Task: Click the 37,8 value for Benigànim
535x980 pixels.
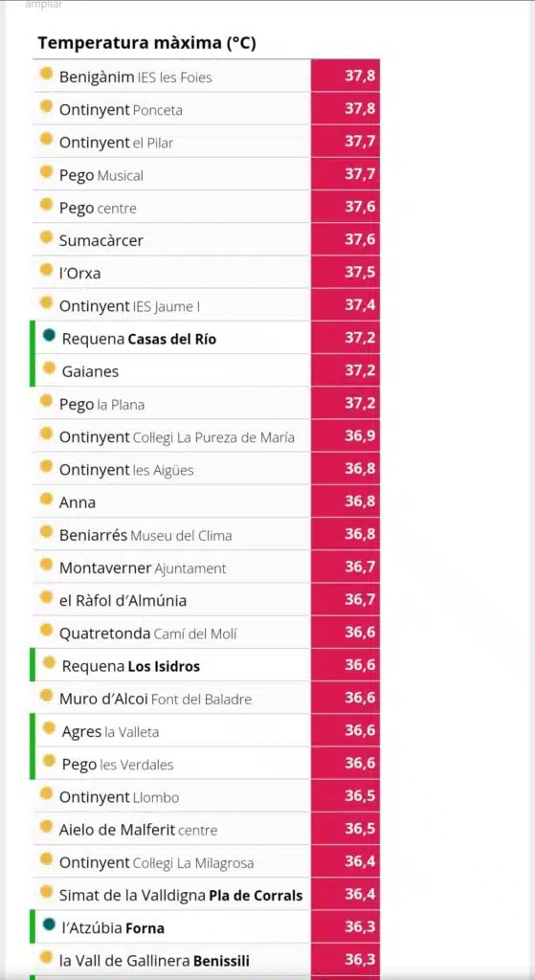Action: point(360,77)
